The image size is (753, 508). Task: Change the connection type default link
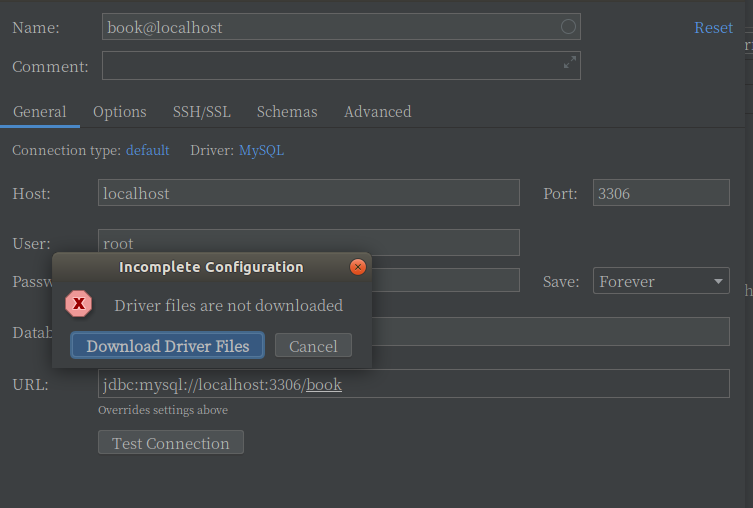[147, 150]
